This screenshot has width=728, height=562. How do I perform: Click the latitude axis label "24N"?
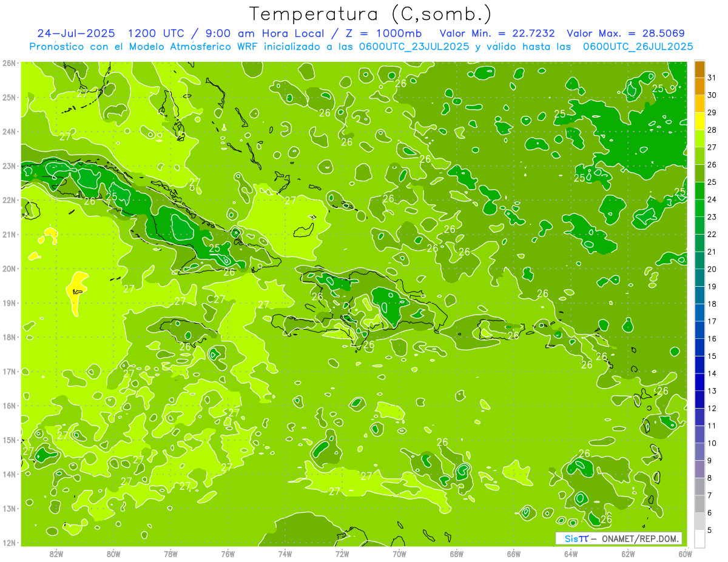8,132
